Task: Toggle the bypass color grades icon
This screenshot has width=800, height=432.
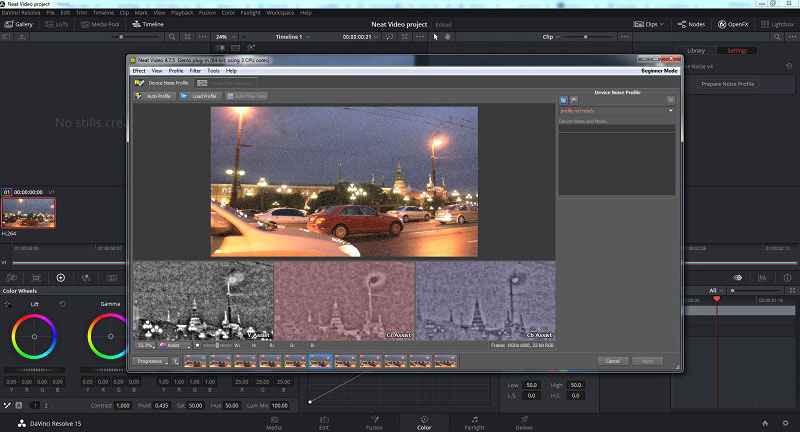Action: [x=389, y=37]
